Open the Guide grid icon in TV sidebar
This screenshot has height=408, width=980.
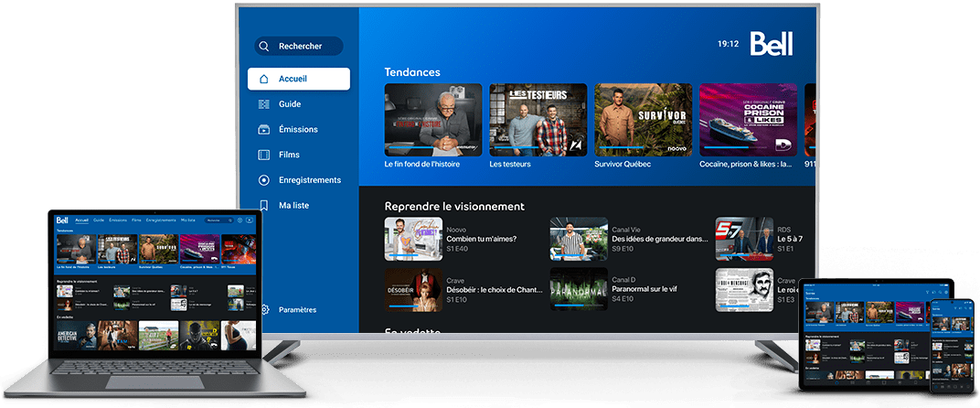(x=264, y=104)
